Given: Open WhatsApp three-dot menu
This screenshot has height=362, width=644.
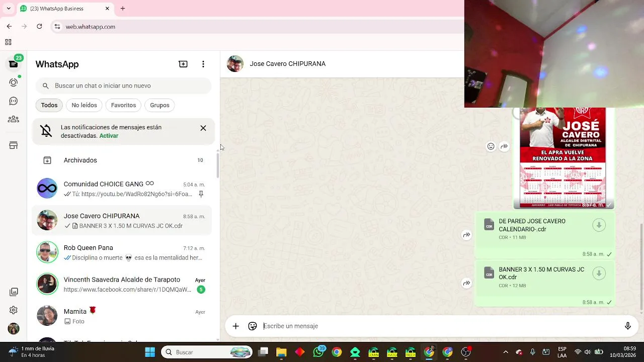Looking at the screenshot, I should [203, 64].
